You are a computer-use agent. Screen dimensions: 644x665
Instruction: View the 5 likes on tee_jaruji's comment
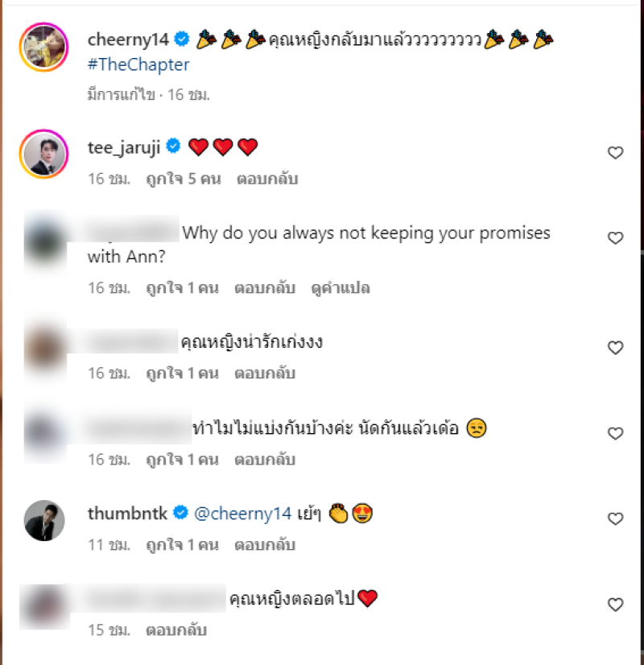[184, 179]
